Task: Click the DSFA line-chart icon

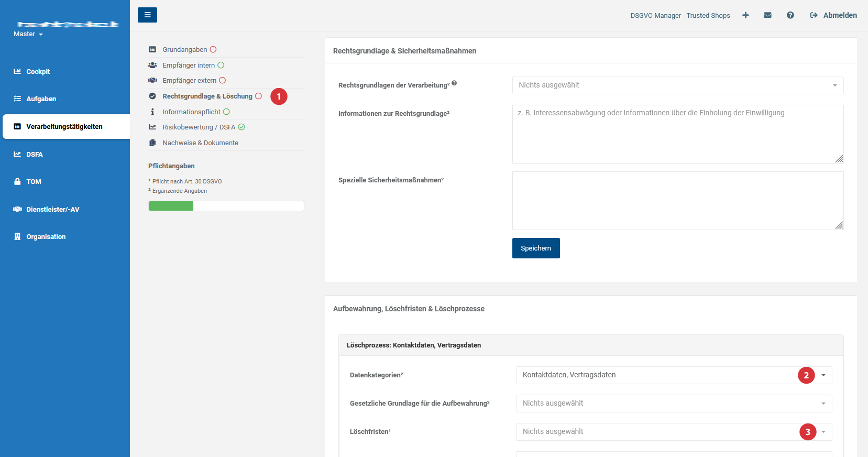Action: pos(17,154)
